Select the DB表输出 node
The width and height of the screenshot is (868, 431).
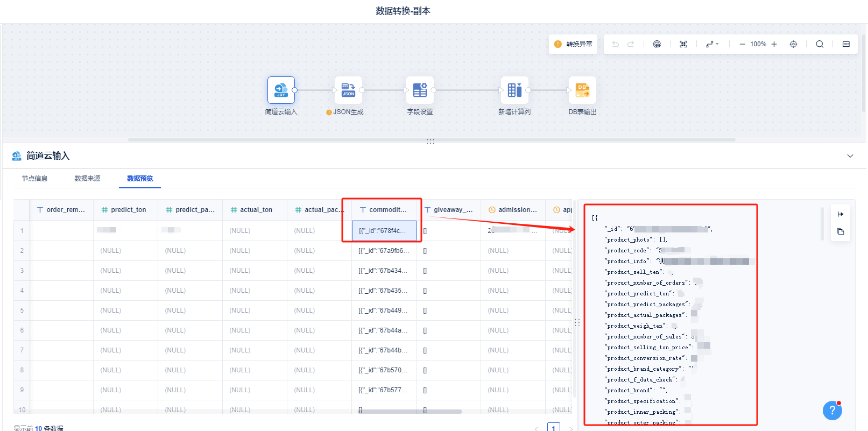(x=582, y=90)
